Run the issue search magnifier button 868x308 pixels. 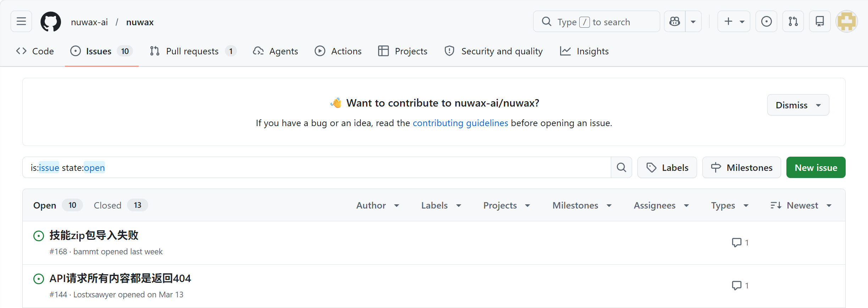pyautogui.click(x=621, y=167)
